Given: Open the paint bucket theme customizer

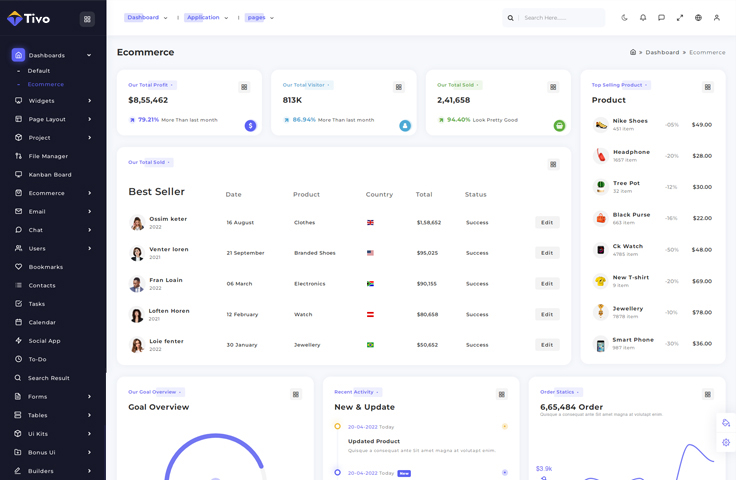Looking at the screenshot, I should (726, 423).
